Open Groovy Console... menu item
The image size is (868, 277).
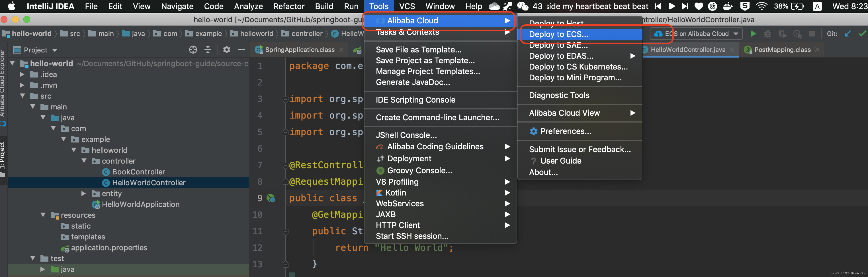click(440, 171)
